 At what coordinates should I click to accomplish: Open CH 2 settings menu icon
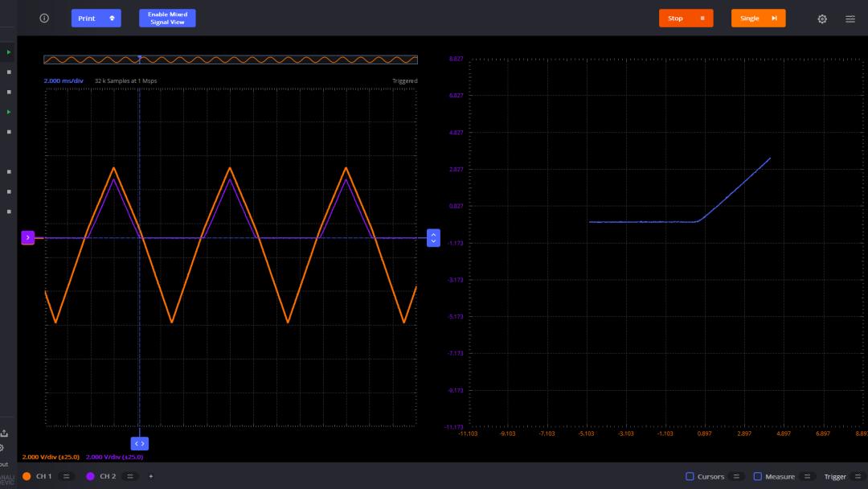129,476
